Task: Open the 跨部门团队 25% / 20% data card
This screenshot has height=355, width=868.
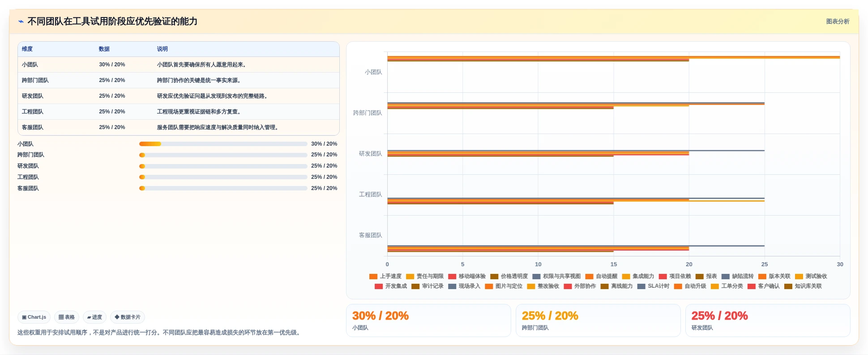Action: 598,320
